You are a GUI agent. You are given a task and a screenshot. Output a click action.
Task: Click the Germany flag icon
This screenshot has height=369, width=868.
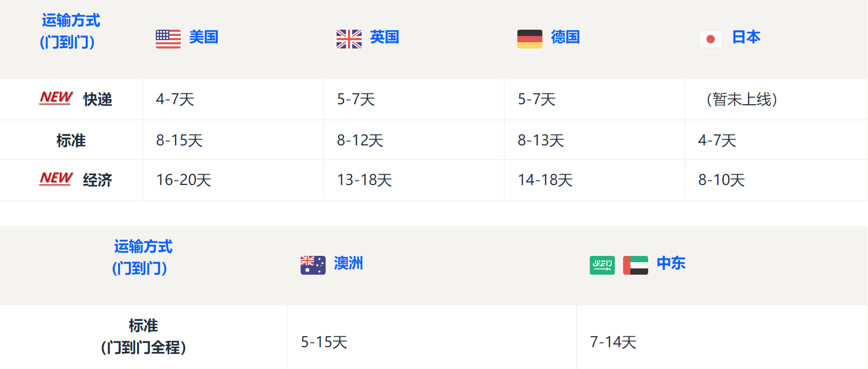(x=530, y=39)
